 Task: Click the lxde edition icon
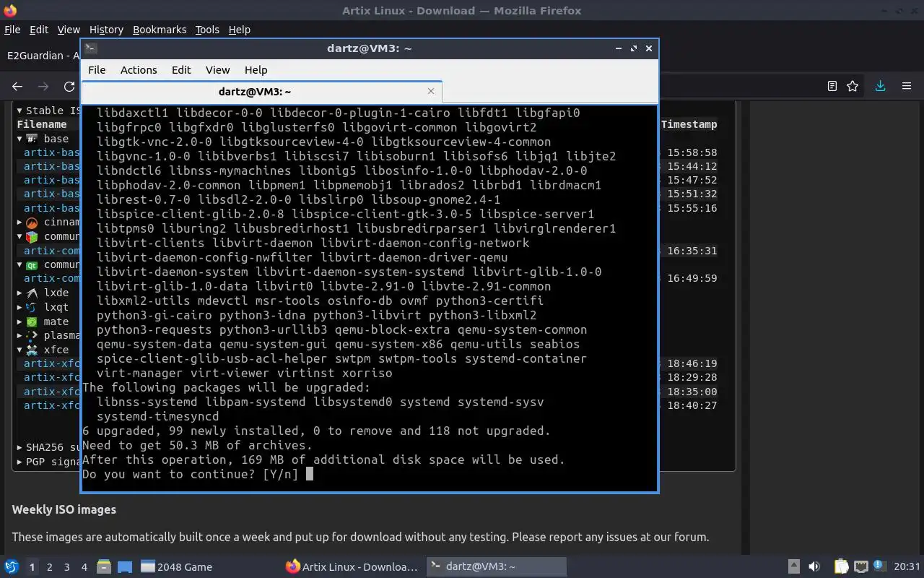[32, 293]
